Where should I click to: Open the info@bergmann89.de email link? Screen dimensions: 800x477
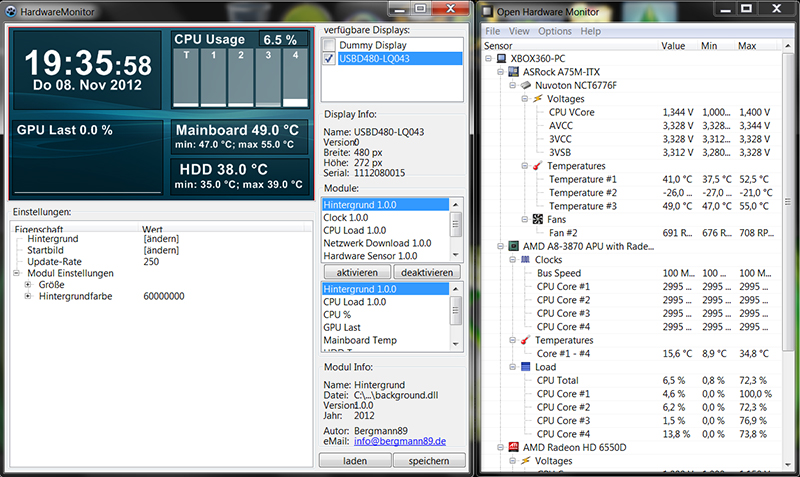pos(400,441)
